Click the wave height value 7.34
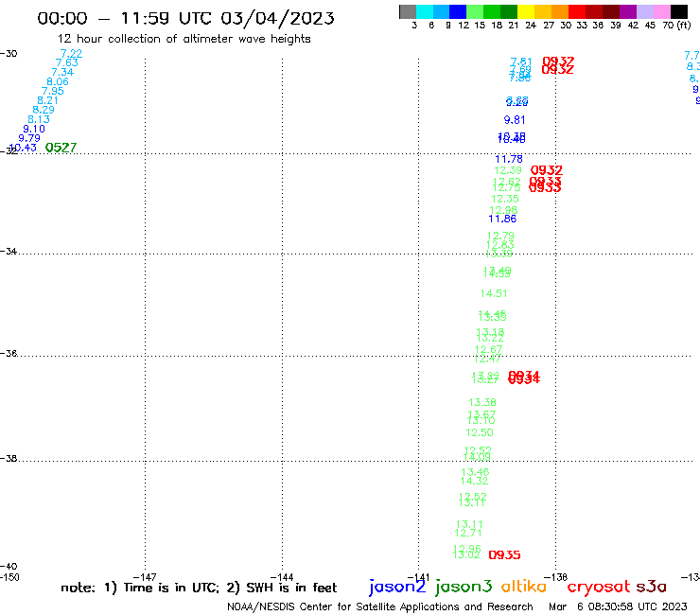 (x=62, y=72)
